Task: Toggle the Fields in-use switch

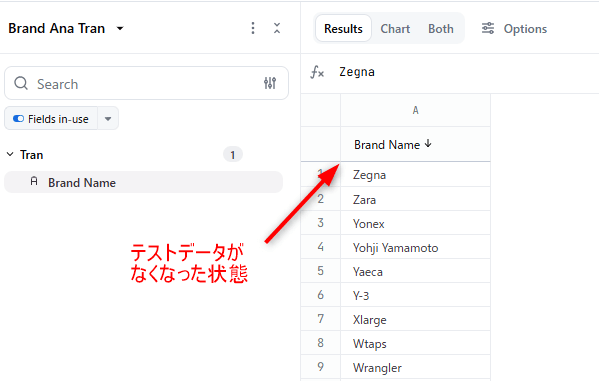Action: (18, 119)
